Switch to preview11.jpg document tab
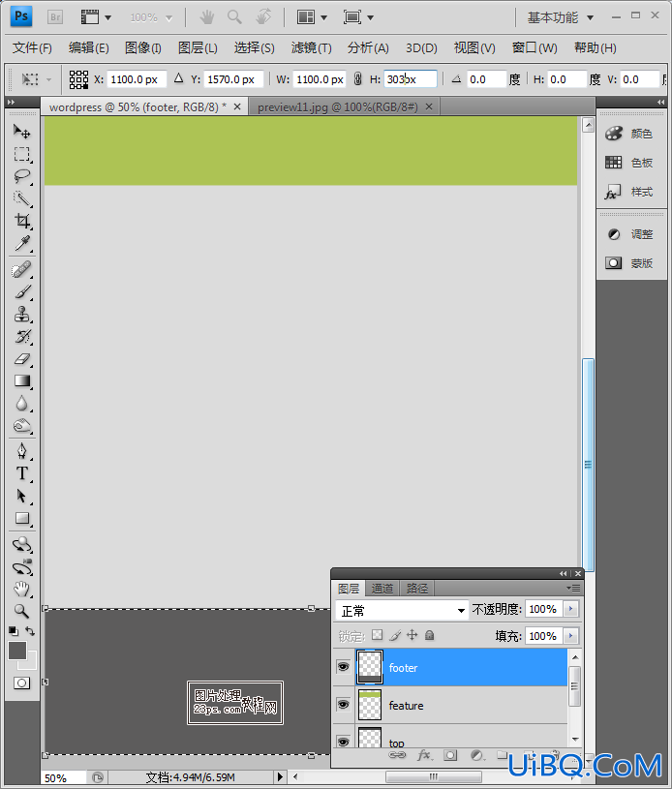This screenshot has width=672, height=789. (338, 106)
